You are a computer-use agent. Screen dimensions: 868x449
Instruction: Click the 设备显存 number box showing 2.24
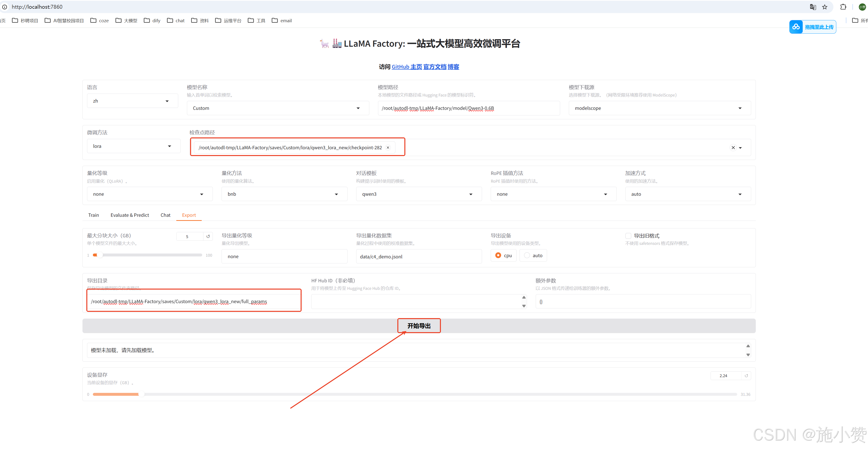point(726,375)
